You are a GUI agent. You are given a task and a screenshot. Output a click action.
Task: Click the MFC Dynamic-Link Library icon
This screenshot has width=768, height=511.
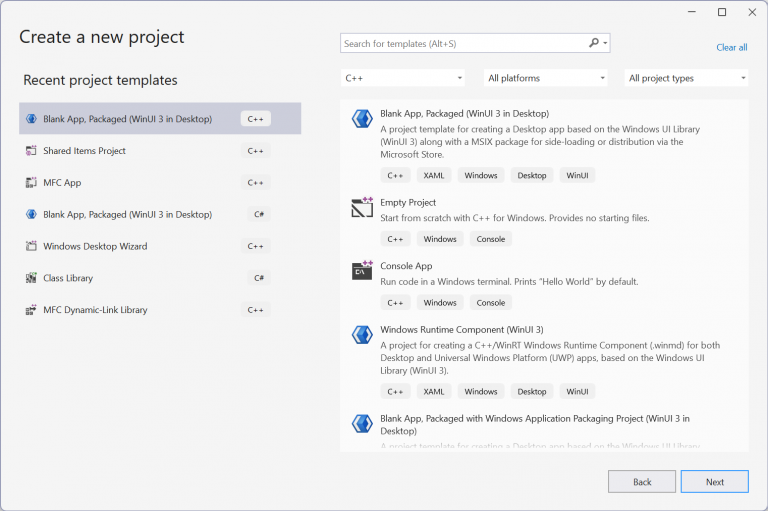(32, 310)
